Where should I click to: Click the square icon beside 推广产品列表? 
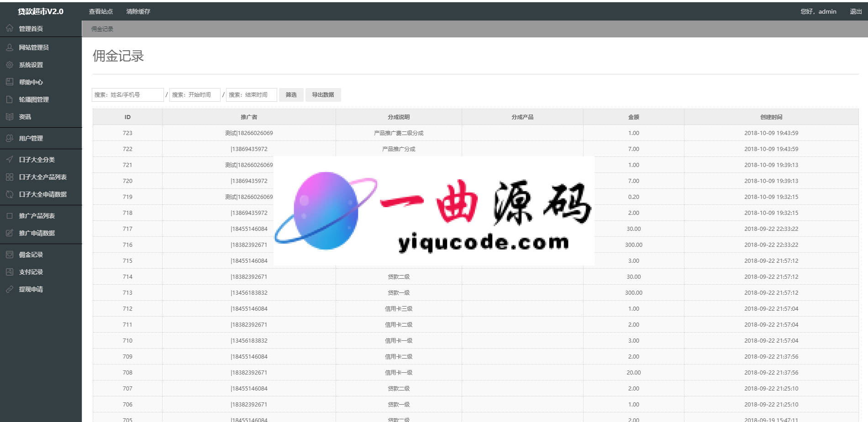[10, 215]
